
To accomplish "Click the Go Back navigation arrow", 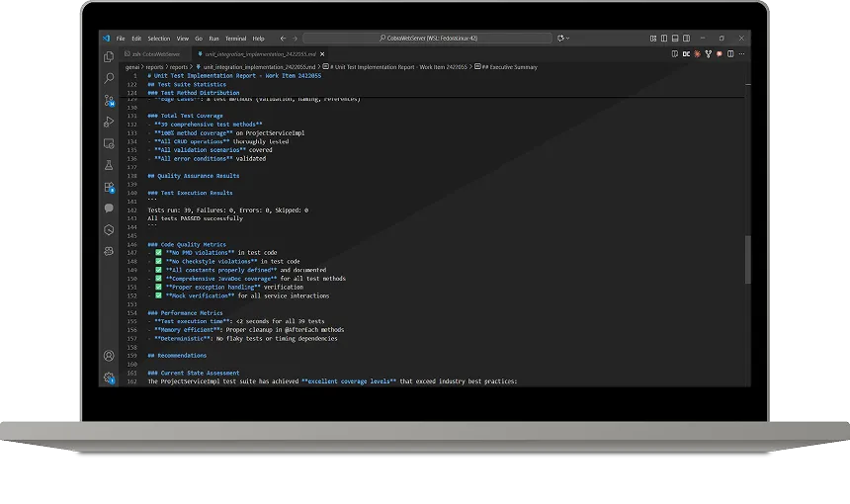I will [284, 39].
